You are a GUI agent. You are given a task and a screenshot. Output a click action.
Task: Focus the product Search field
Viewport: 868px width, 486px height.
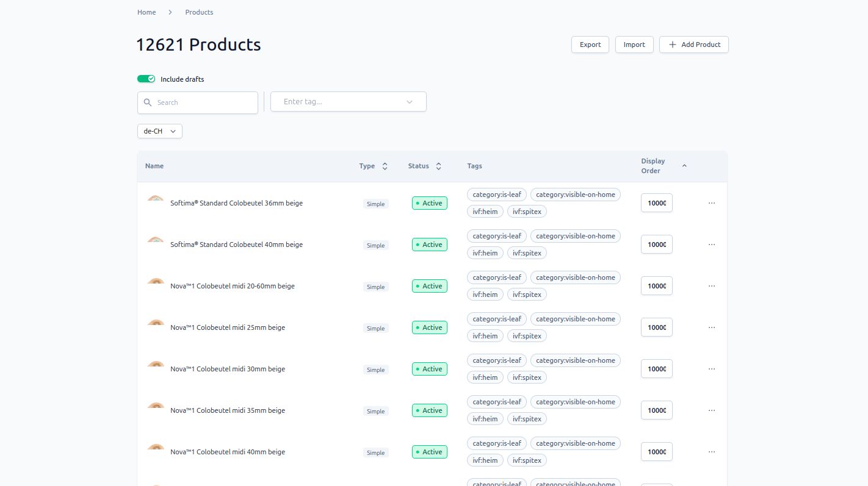pos(198,102)
